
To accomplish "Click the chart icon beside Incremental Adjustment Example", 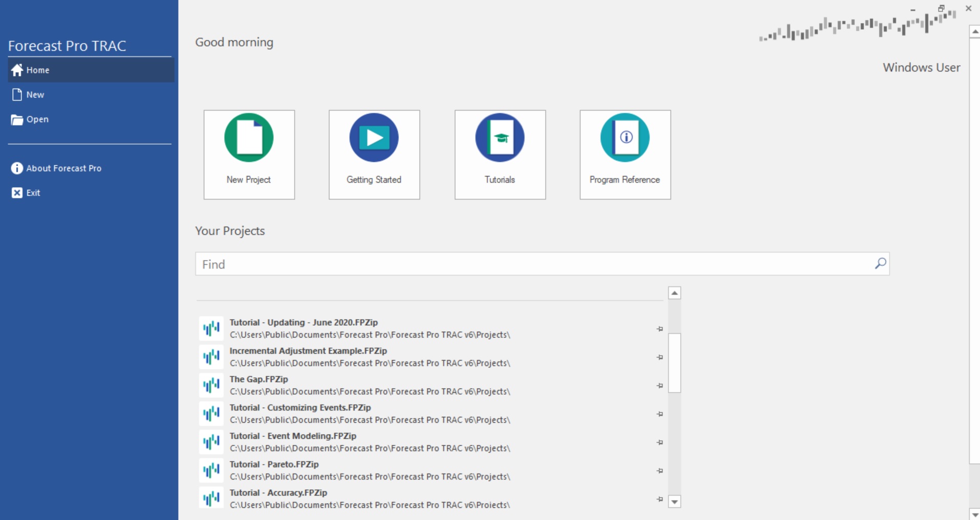I will point(211,356).
